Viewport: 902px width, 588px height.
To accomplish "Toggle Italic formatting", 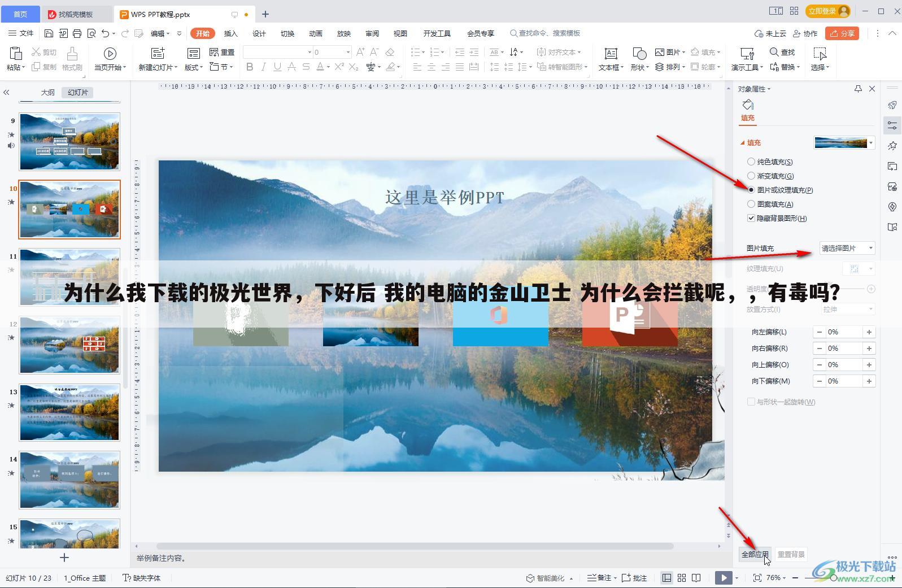I will [263, 67].
